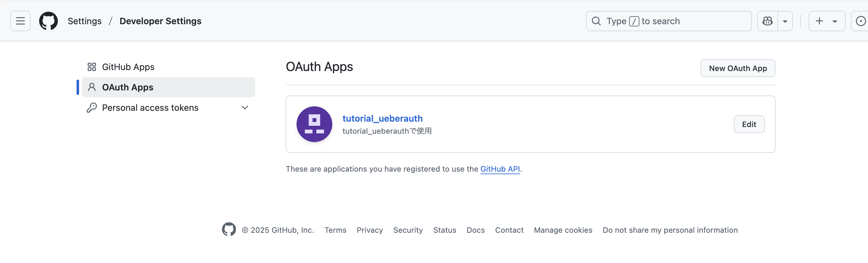This screenshot has width=868, height=263.
Task: Click Manage cookies footer link
Action: point(563,230)
